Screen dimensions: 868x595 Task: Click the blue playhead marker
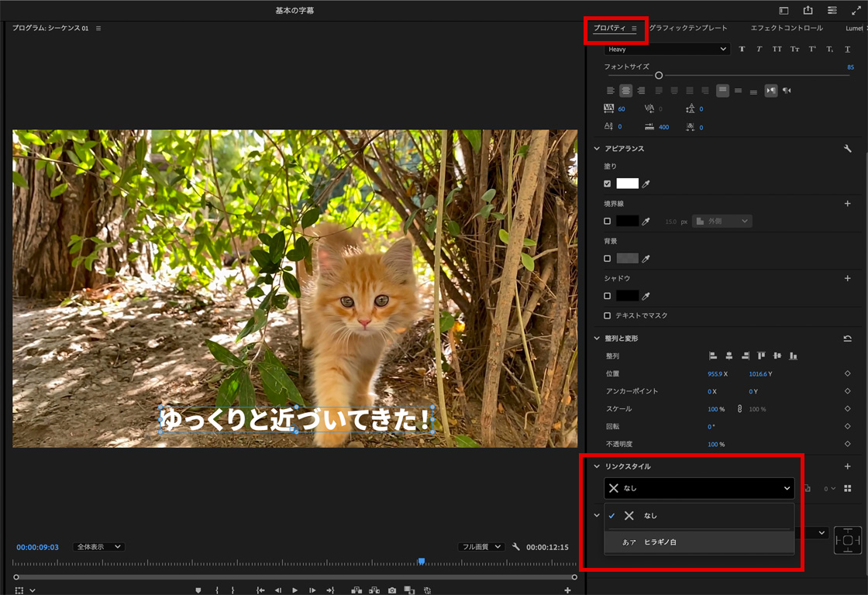pyautogui.click(x=422, y=561)
